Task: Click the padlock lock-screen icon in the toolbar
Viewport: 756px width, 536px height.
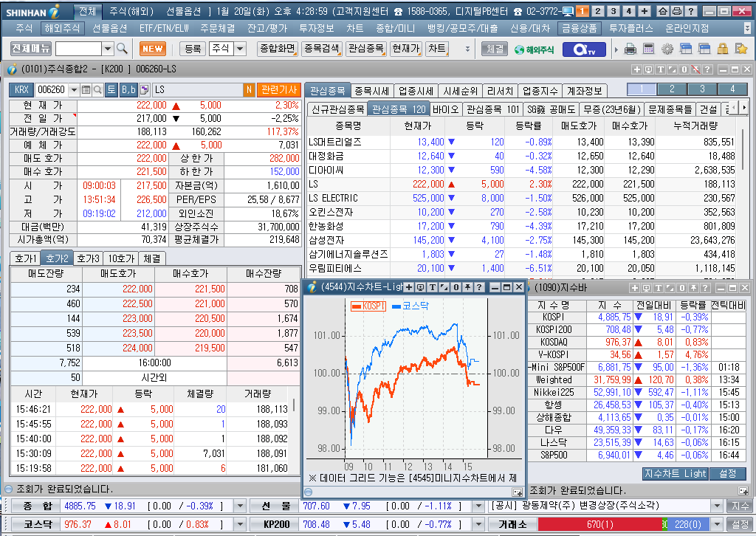Action: coord(722,49)
